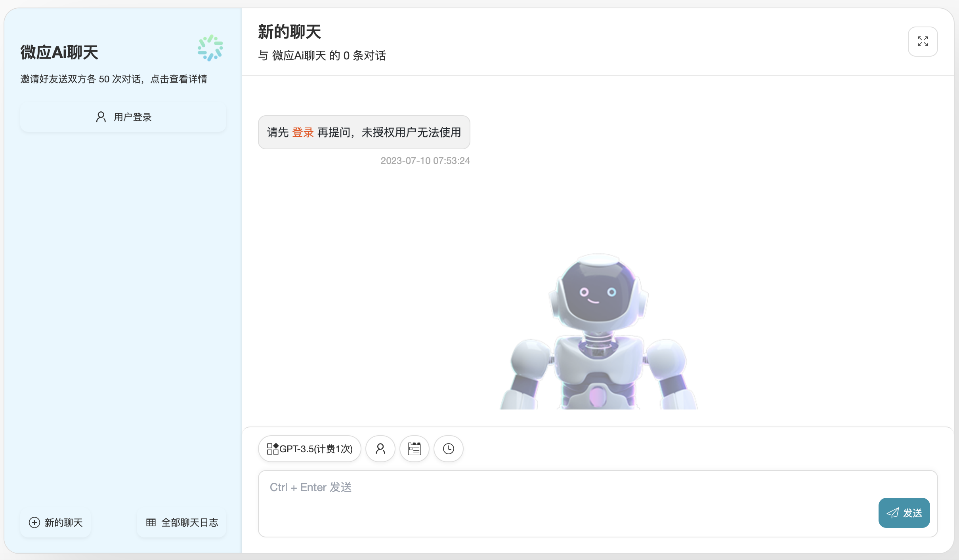Screen dimensions: 959x560
Task: Open chat history via the clock icon
Action: click(448, 448)
